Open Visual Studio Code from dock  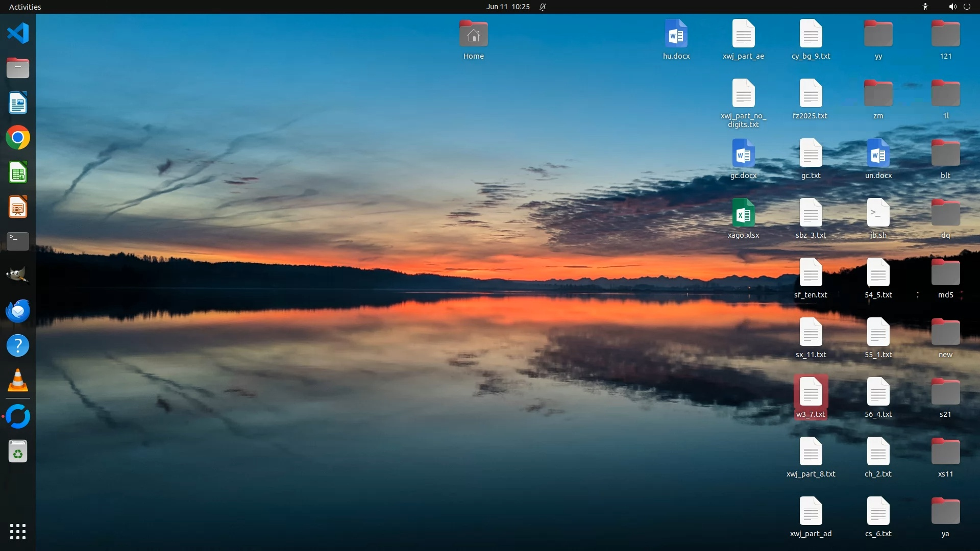18,34
